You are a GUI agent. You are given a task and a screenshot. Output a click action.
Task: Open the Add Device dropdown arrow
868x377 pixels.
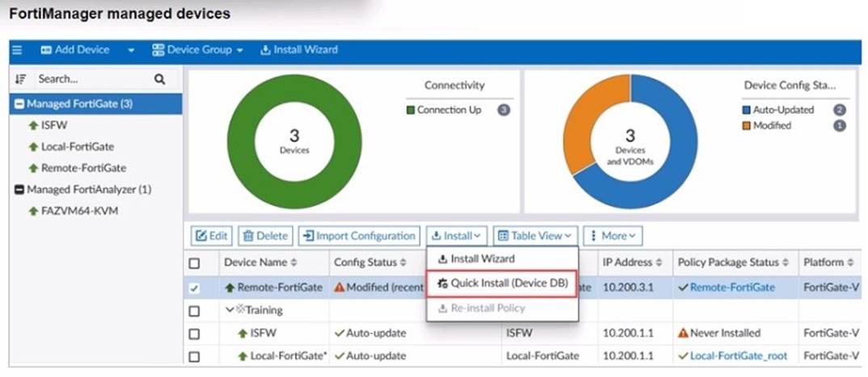[131, 50]
